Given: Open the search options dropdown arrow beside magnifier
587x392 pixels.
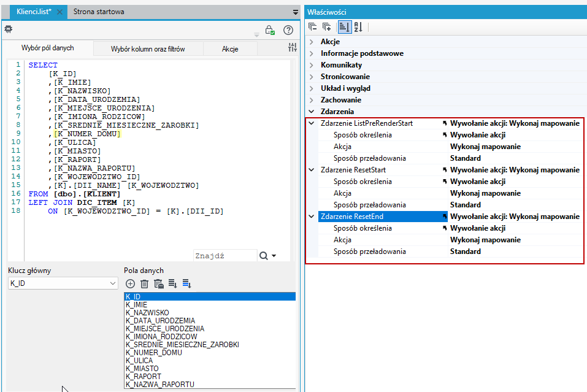Looking at the screenshot, I should tap(274, 256).
